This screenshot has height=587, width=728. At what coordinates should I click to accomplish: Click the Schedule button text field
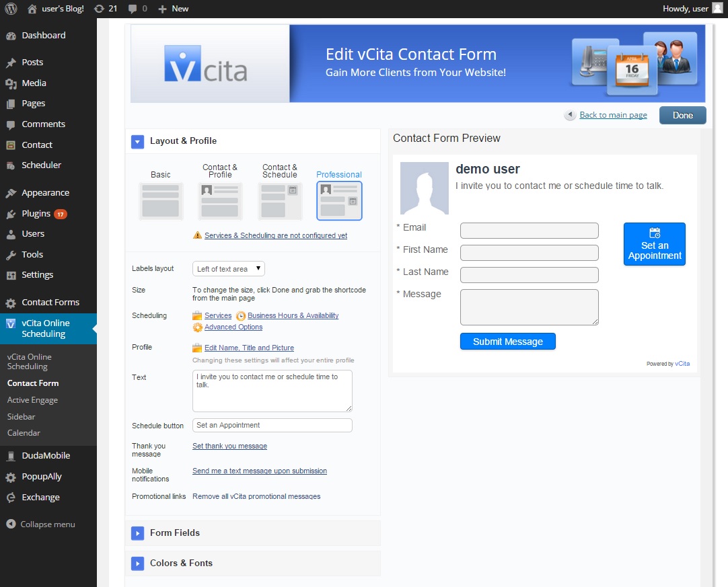click(x=272, y=426)
